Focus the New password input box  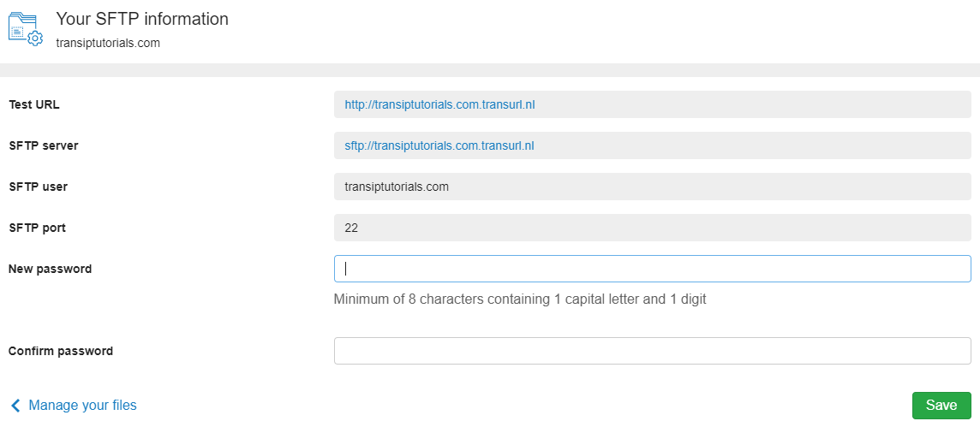(653, 269)
